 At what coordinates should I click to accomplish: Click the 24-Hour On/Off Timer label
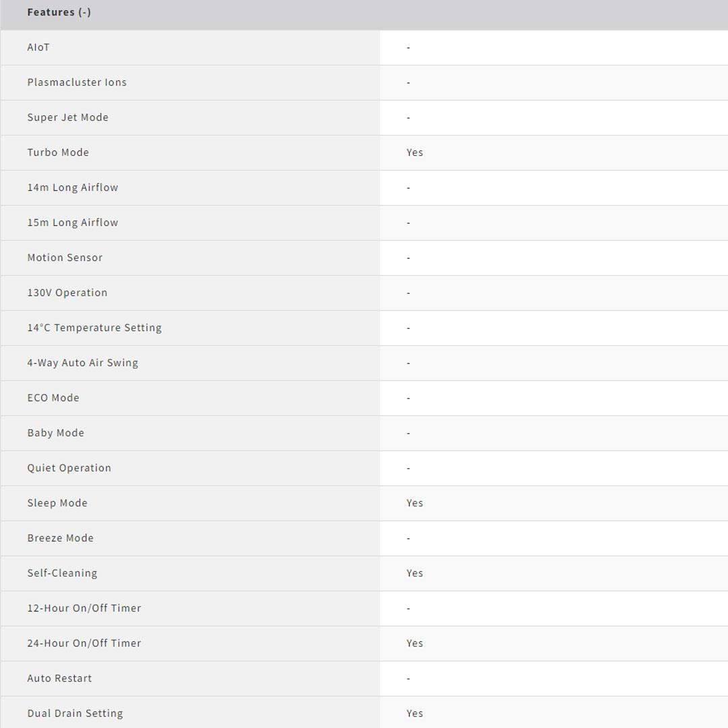pos(84,644)
